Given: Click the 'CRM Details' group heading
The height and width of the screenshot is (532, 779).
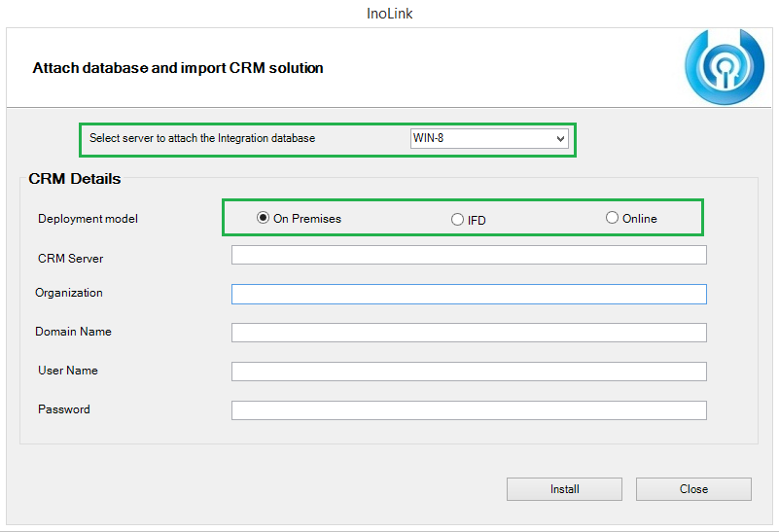Looking at the screenshot, I should pos(75,179).
